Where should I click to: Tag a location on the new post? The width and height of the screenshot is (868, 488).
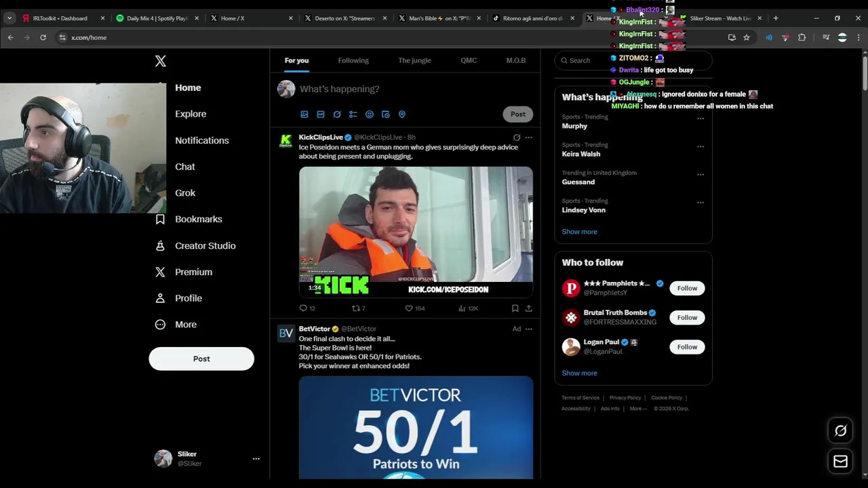[402, 115]
